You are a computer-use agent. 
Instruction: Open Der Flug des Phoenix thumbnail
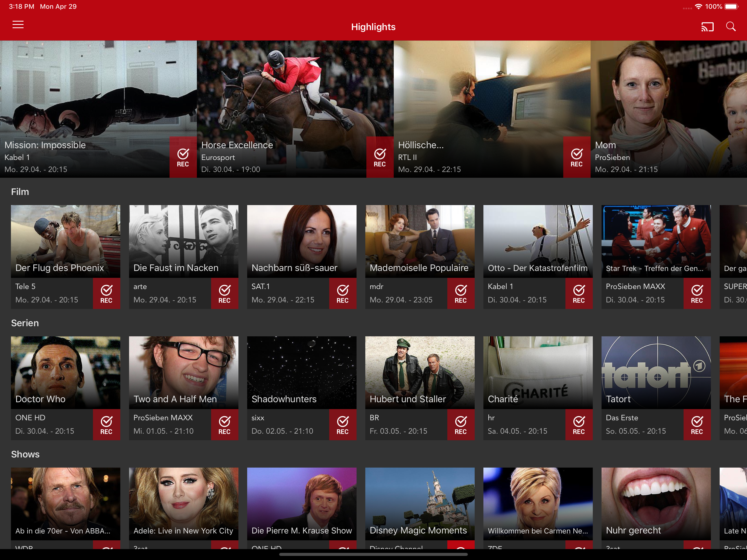[66, 241]
